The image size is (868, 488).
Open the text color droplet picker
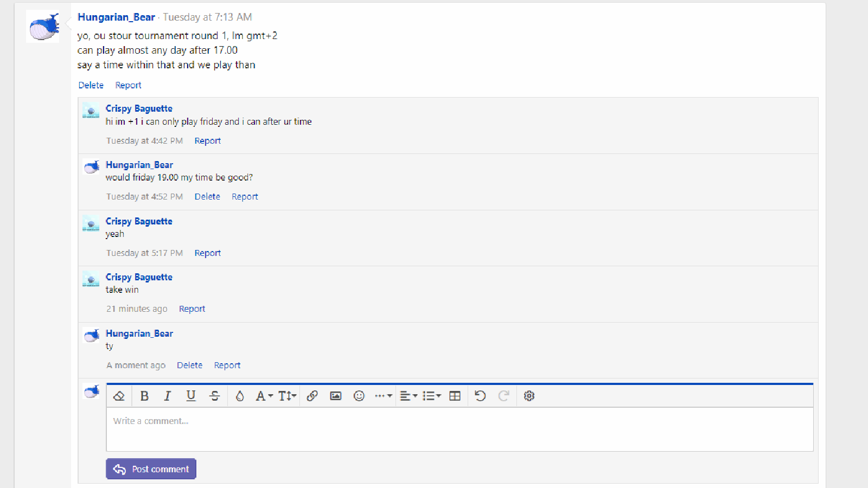239,396
